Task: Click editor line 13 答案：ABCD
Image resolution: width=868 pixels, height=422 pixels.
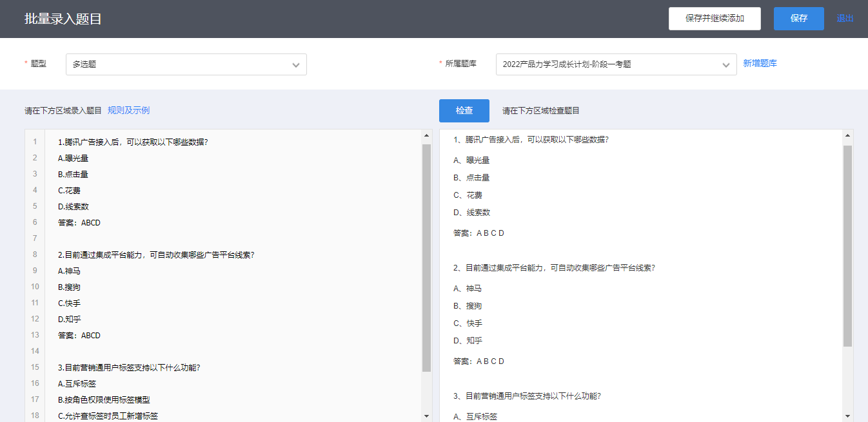Action: click(x=79, y=335)
